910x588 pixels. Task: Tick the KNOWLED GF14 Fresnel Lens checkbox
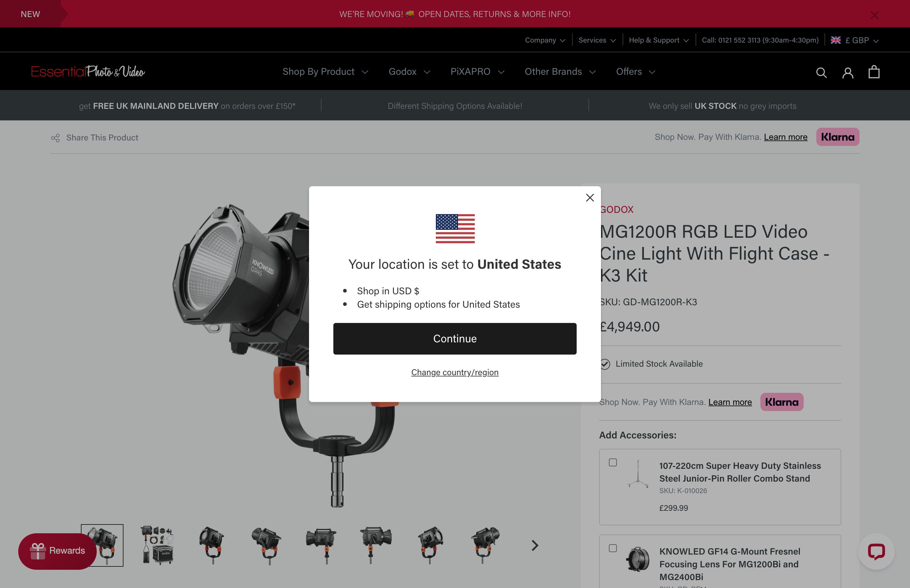pyautogui.click(x=613, y=548)
